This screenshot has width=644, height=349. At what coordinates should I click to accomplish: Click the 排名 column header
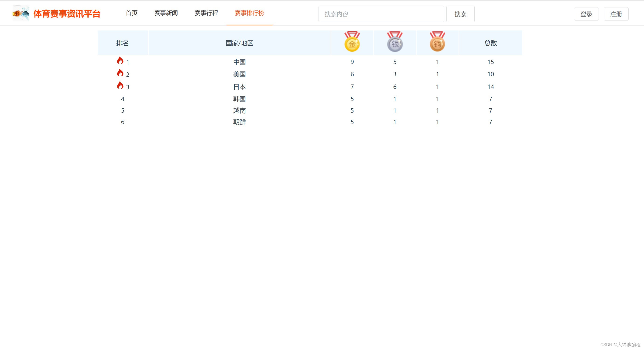[x=123, y=43]
